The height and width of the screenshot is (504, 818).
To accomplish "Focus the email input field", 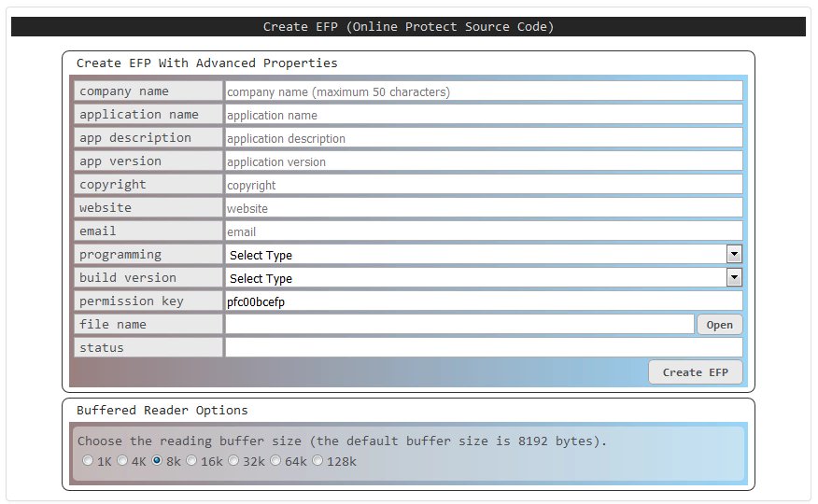I will click(484, 231).
